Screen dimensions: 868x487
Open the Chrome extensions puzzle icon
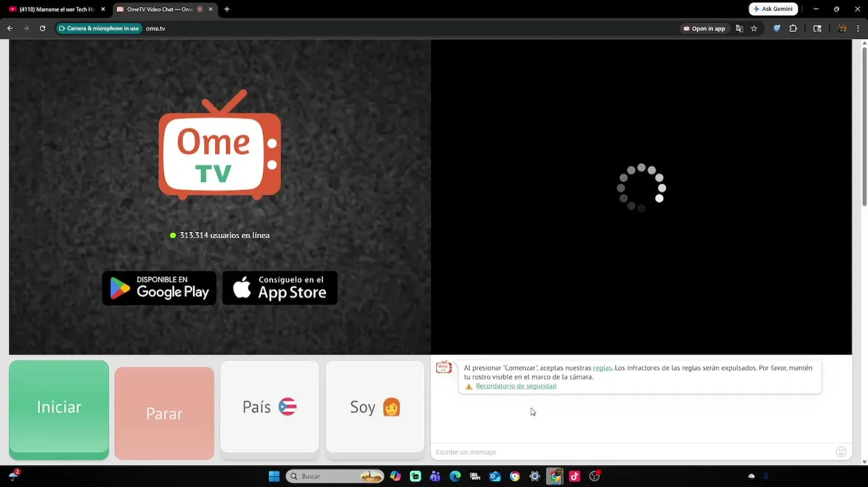coord(794,28)
